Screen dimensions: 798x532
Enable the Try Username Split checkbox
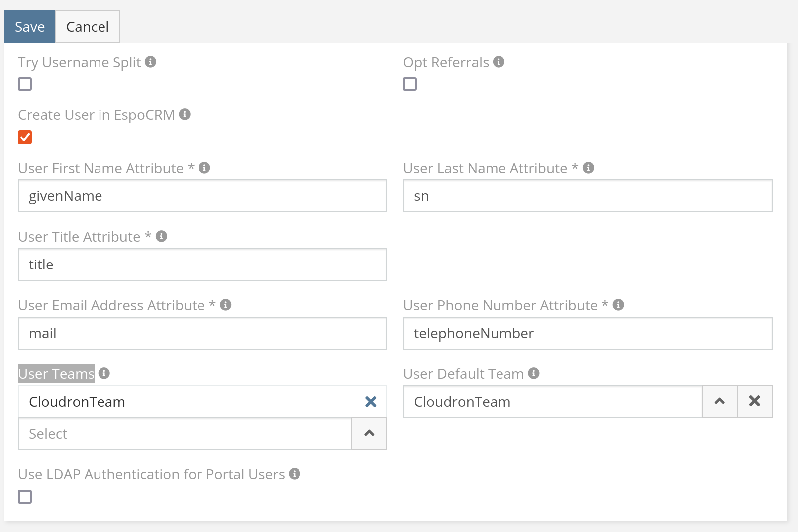click(x=24, y=84)
